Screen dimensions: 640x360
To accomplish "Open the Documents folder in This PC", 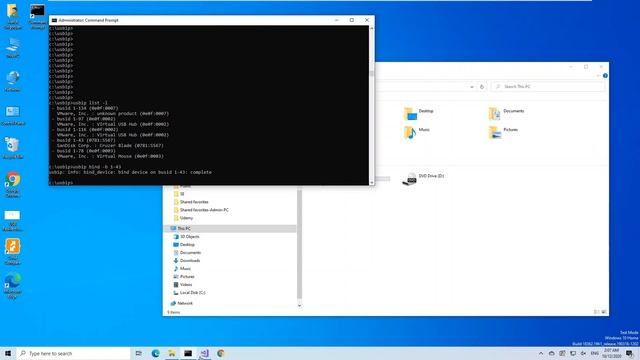I will pos(506,113).
